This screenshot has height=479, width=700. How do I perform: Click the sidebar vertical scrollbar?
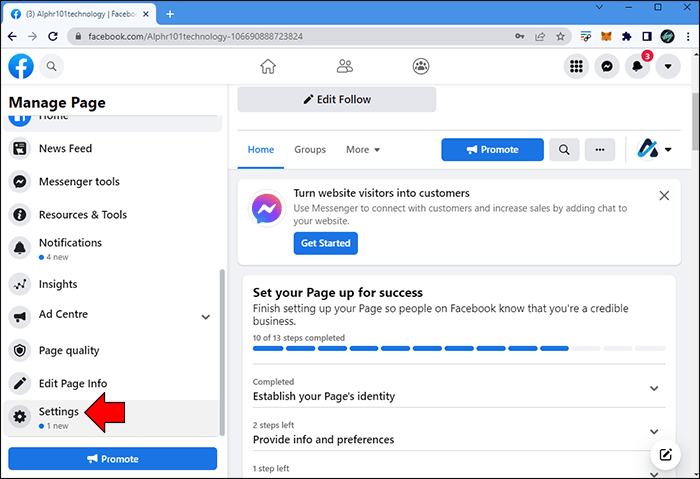point(222,352)
